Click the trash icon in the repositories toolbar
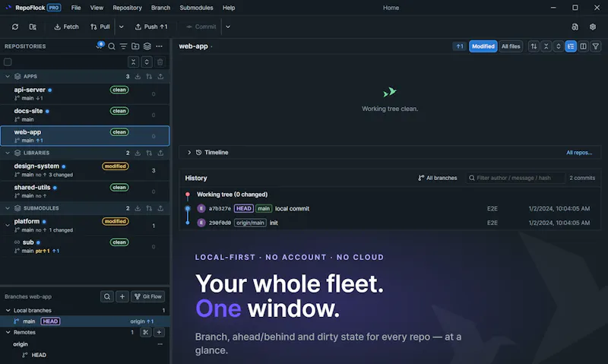 tap(160, 62)
